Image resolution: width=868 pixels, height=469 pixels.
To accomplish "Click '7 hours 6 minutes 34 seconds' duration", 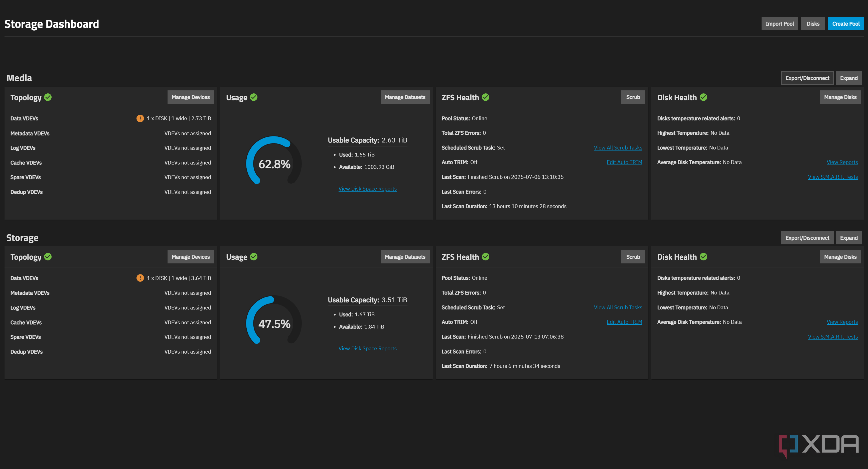I will point(525,366).
